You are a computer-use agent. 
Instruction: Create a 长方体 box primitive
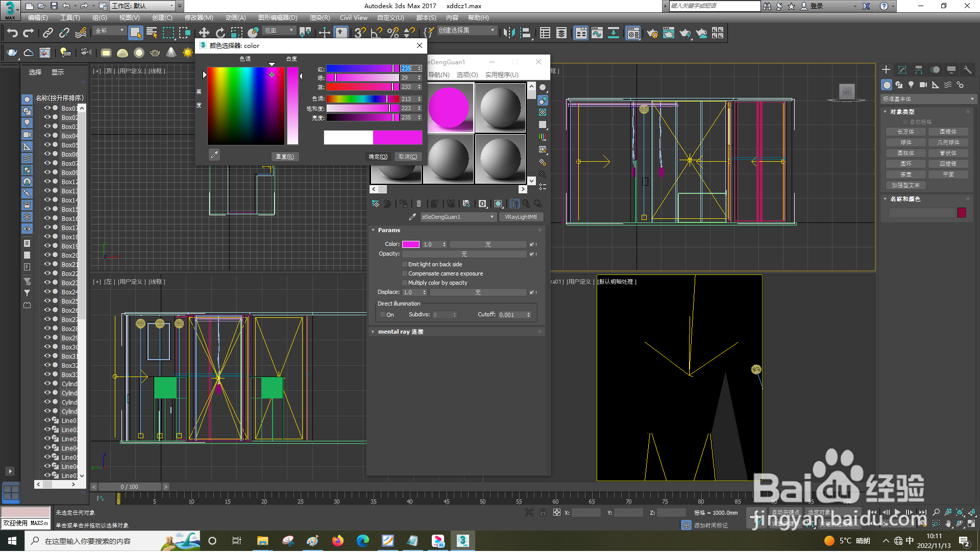click(906, 132)
